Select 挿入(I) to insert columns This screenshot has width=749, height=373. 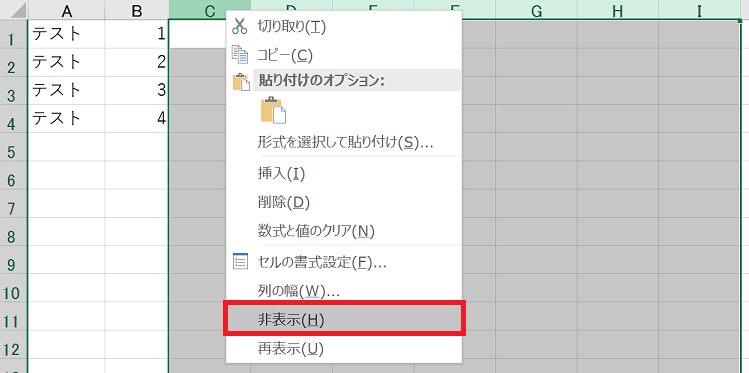(343, 174)
